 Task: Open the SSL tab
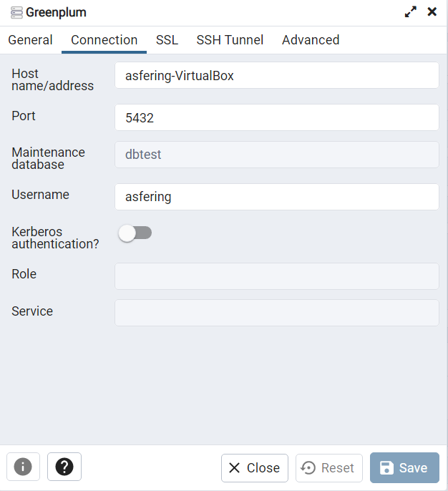pos(167,40)
